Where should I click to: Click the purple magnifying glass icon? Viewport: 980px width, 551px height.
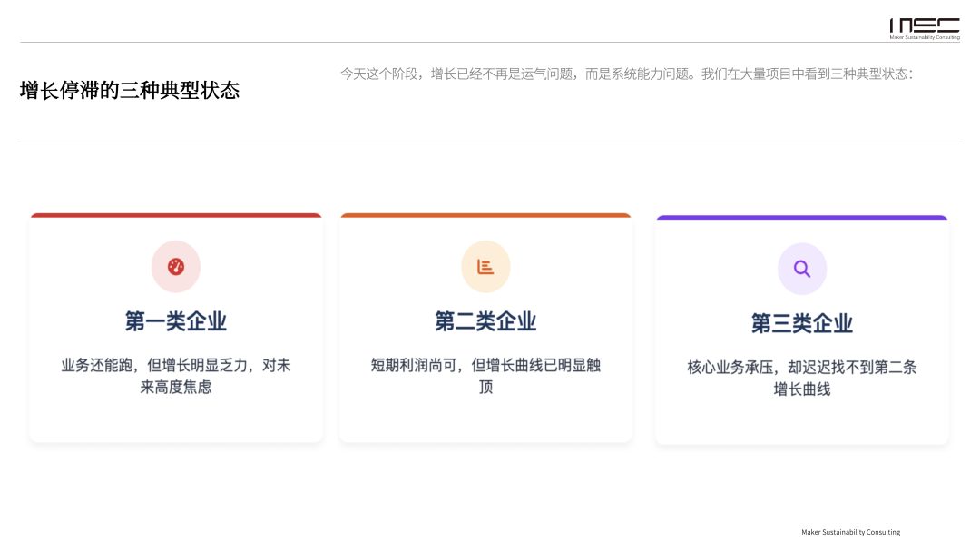(802, 269)
